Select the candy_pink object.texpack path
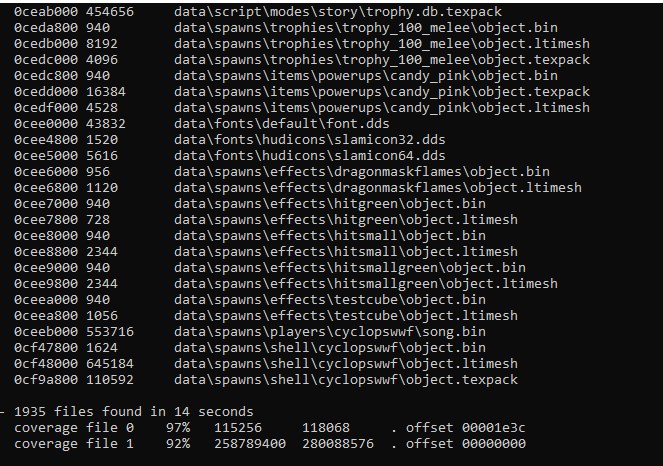 point(381,92)
